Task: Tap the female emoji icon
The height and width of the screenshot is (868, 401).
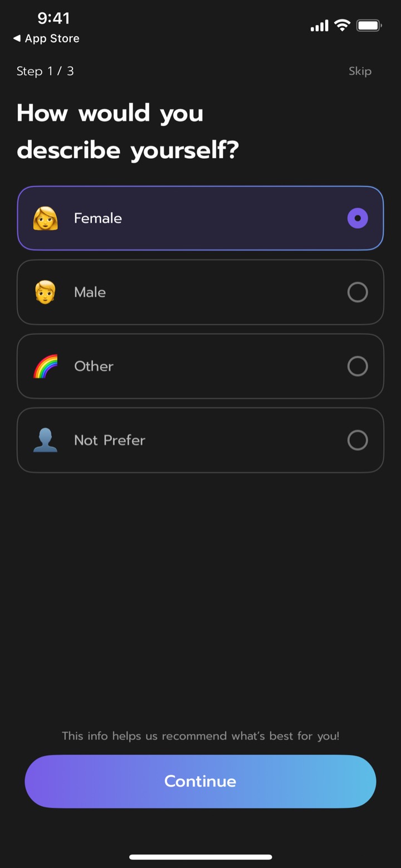Action: (45, 218)
